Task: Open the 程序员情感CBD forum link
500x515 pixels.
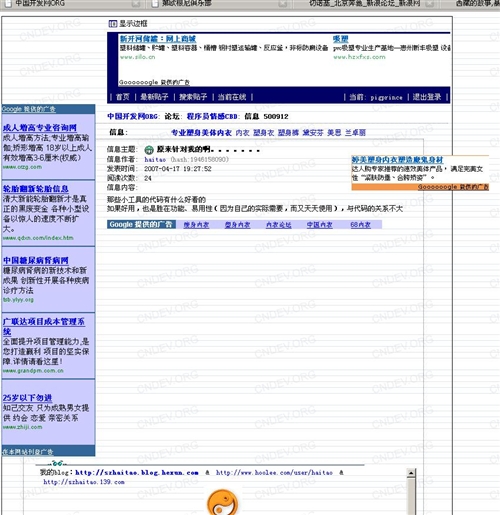Action: [x=212, y=116]
